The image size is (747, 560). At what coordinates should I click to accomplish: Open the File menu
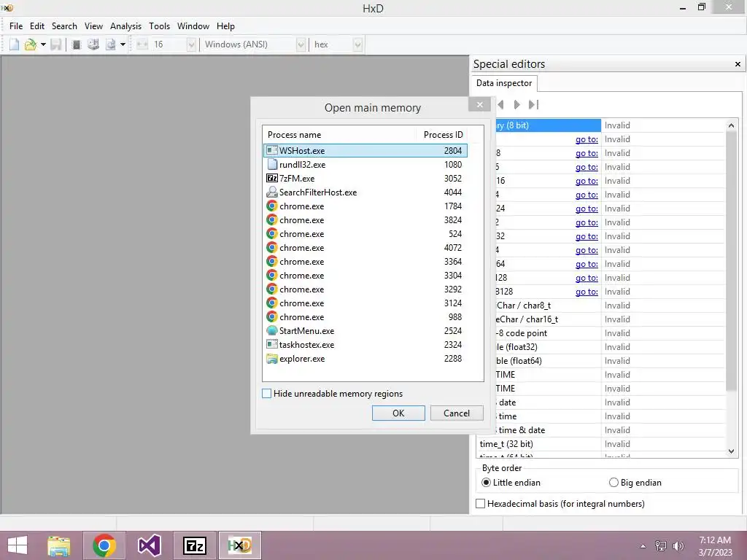tap(16, 26)
